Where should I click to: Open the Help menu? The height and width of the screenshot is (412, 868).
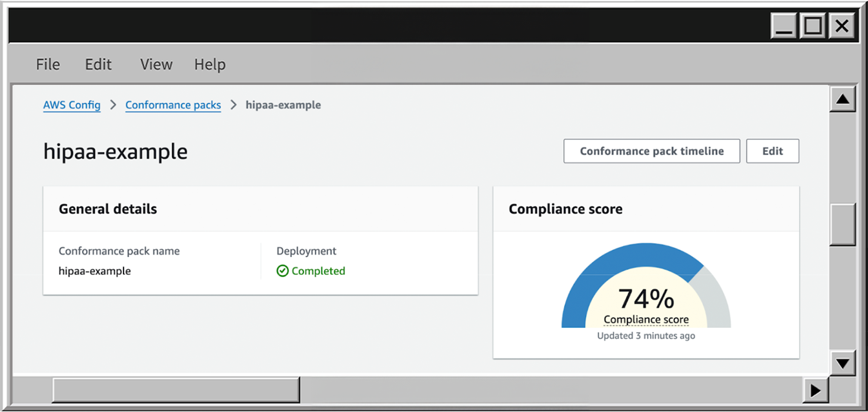pyautogui.click(x=210, y=64)
